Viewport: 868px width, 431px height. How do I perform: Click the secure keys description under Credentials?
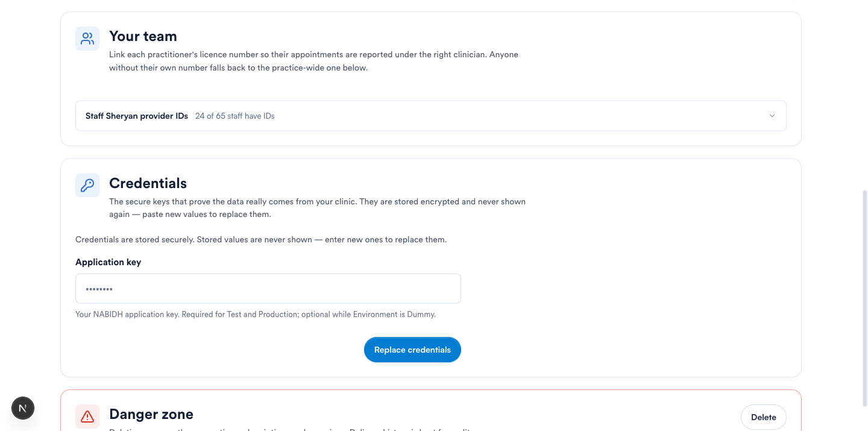coord(317,208)
